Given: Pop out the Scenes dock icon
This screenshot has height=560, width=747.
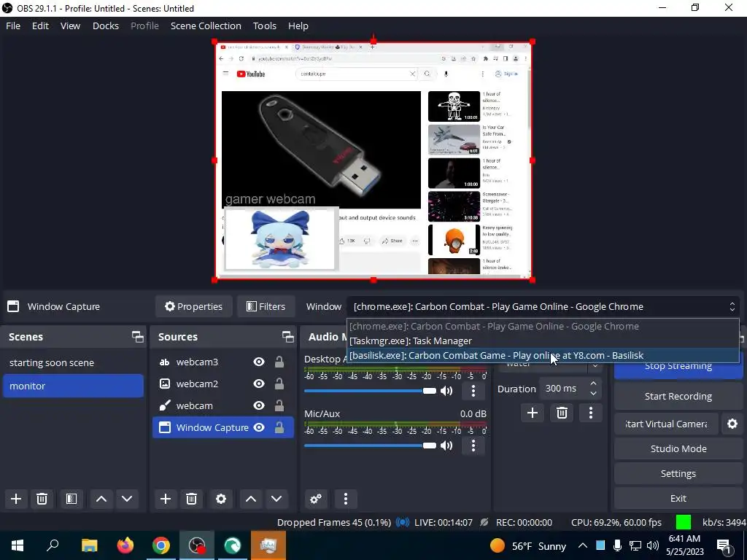Looking at the screenshot, I should tap(138, 337).
